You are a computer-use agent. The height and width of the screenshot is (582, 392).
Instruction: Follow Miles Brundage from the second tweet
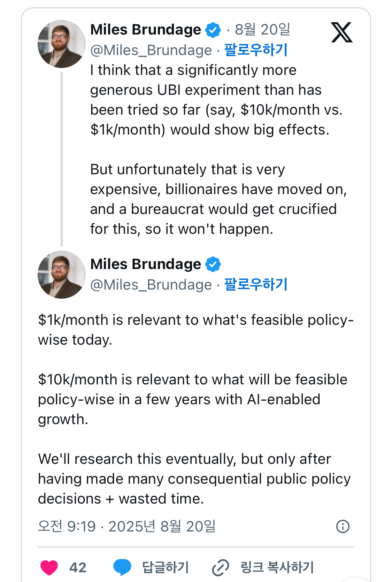pos(256,284)
